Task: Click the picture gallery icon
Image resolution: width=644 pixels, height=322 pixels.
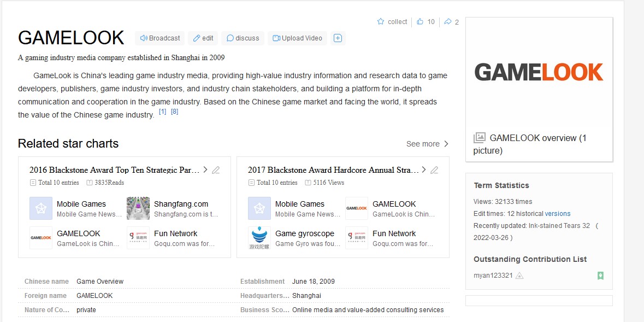Action: pyautogui.click(x=479, y=138)
